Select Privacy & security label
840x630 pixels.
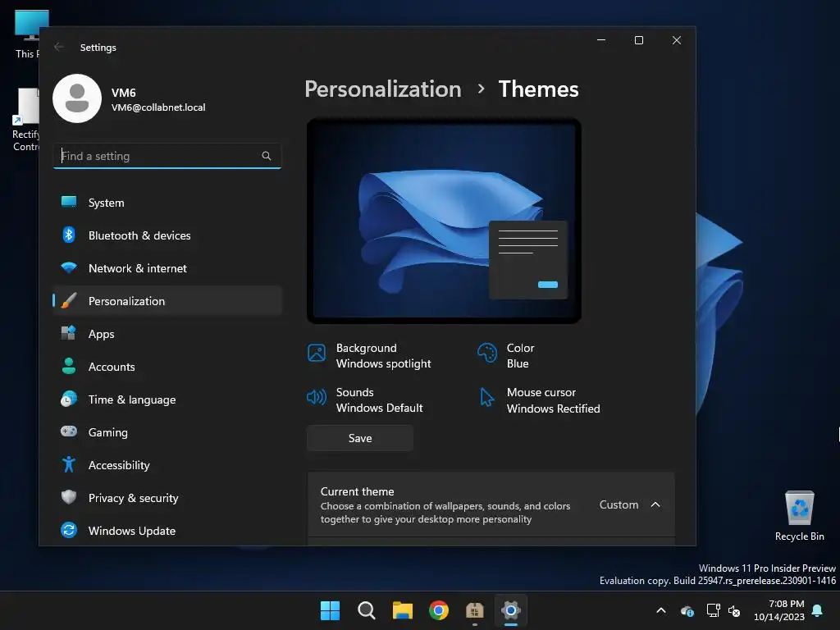tap(133, 498)
